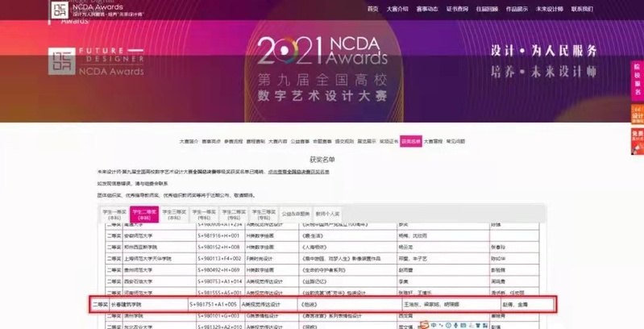Viewport: 644px width, 329px height.
Task: Open the 公益杰青图表 tab
Action: [x=296, y=214]
